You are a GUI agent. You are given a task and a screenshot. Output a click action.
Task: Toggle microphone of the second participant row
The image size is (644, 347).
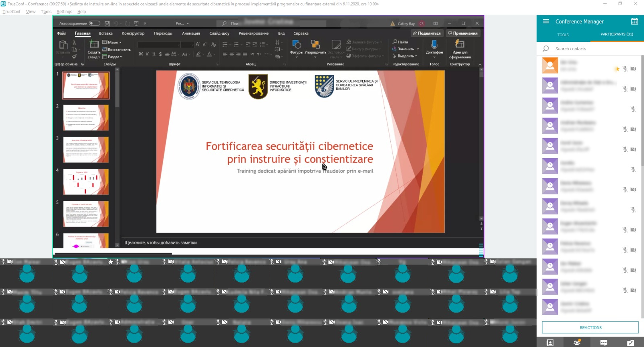pyautogui.click(x=625, y=89)
